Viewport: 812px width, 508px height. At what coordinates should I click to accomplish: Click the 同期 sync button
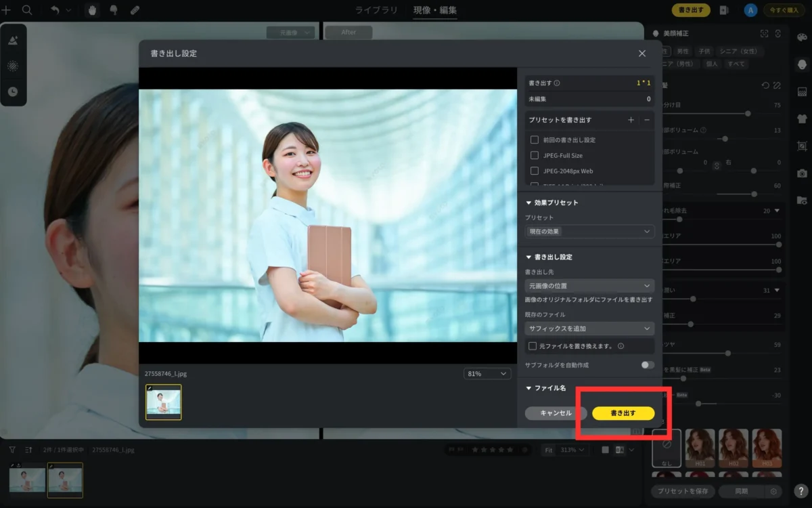point(742,492)
